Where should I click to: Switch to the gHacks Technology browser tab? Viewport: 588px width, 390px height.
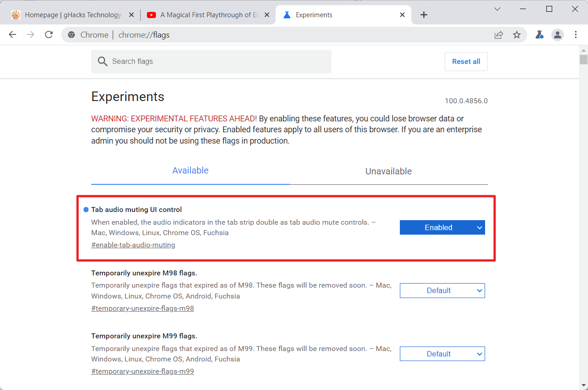73,15
